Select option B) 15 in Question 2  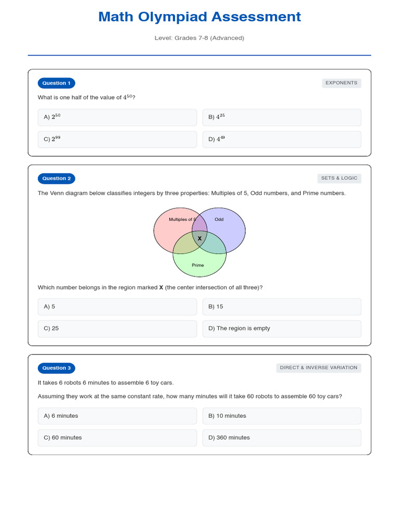(x=282, y=307)
